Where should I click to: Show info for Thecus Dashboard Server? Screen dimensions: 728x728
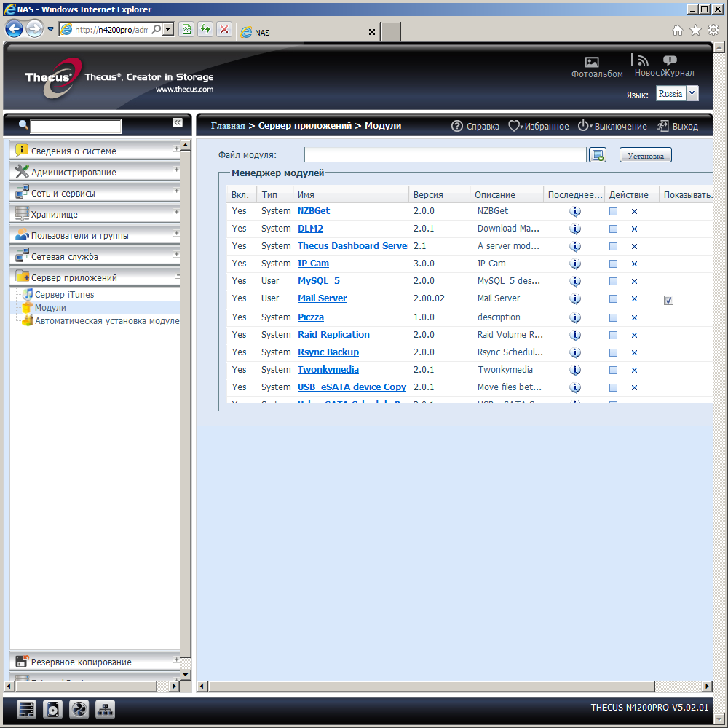pyautogui.click(x=575, y=246)
